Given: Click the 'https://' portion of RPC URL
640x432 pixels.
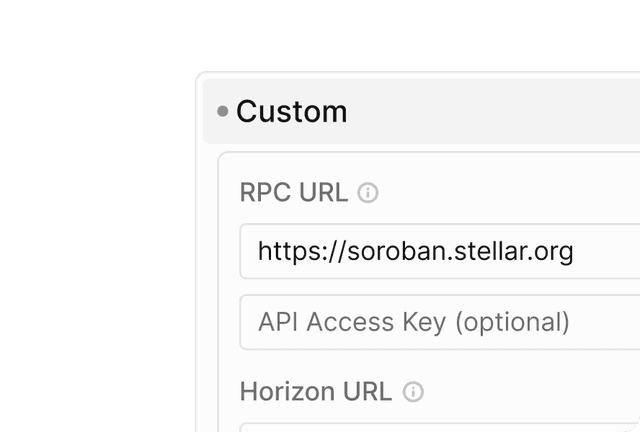Looking at the screenshot, I should coord(301,252).
